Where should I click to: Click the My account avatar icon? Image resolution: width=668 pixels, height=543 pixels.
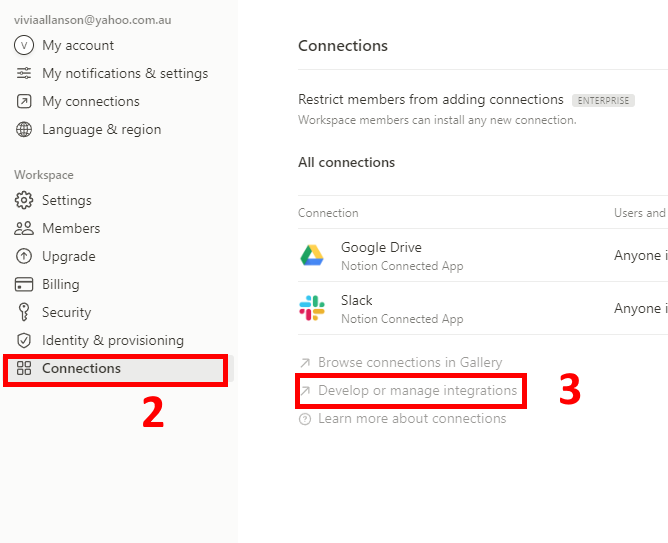coord(24,45)
